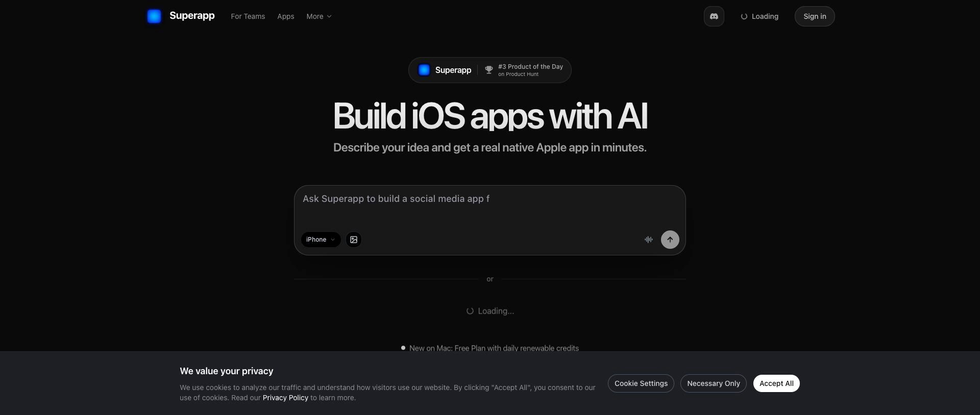Submit the prompt with the up arrow button
The width and height of the screenshot is (980, 415).
[670, 240]
